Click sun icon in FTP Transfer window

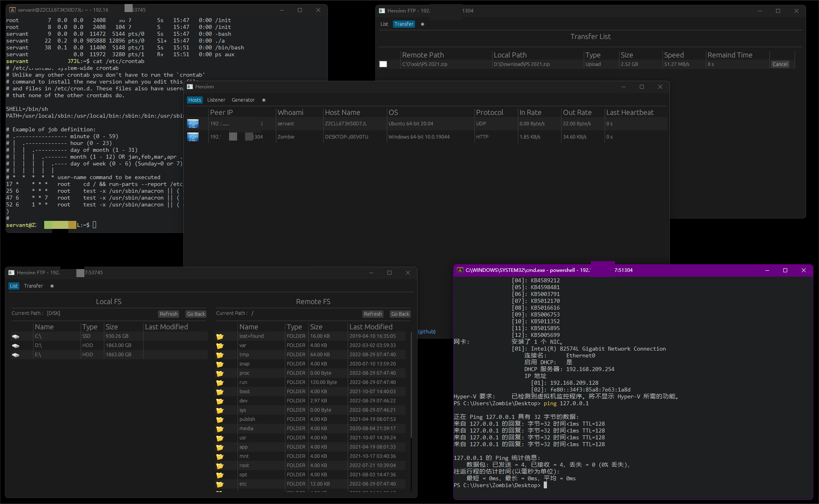tap(422, 24)
